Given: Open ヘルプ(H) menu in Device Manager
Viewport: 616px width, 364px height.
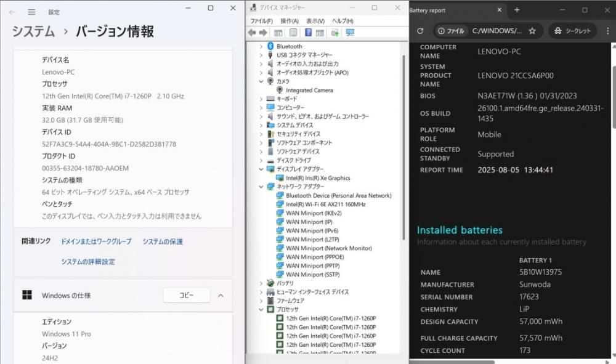Looking at the screenshot, I should pyautogui.click(x=342, y=21).
